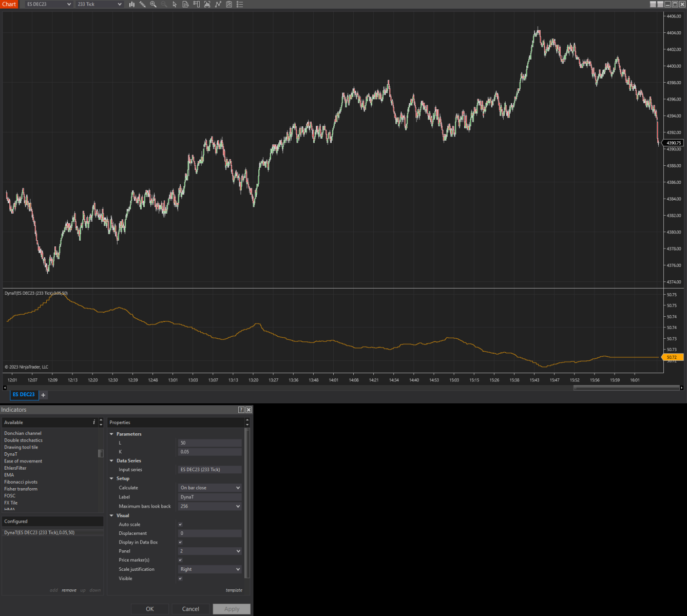This screenshot has height=616, width=687.
Task: Collapse the Data Series section
Action: coord(111,461)
